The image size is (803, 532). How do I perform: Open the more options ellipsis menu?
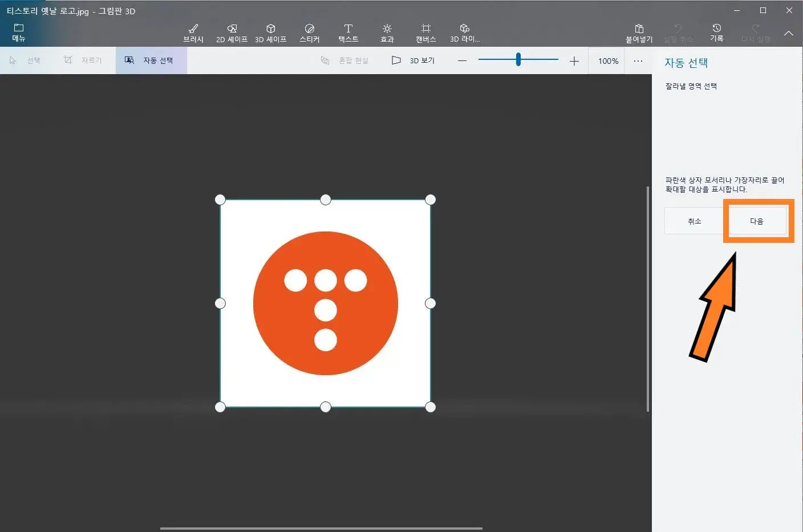pos(638,61)
